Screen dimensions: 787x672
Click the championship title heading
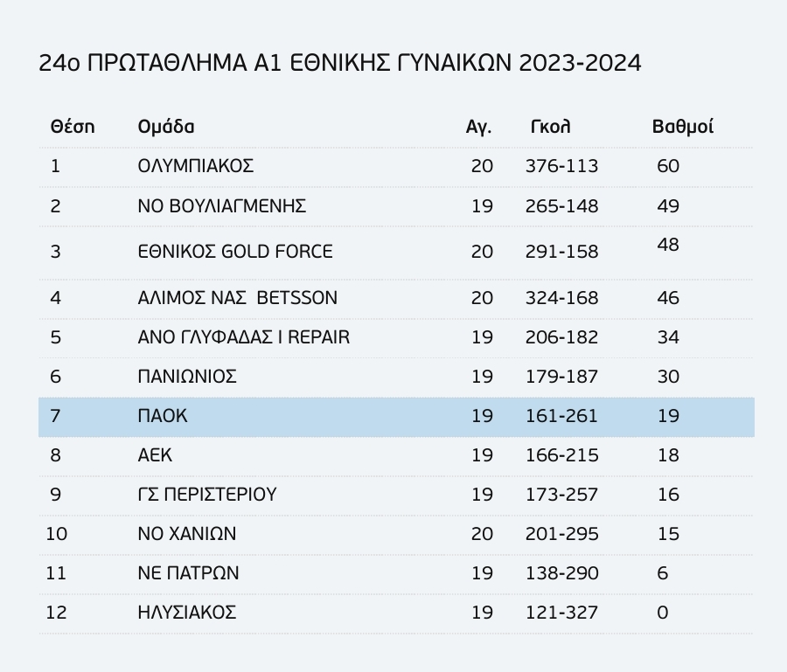tap(340, 64)
